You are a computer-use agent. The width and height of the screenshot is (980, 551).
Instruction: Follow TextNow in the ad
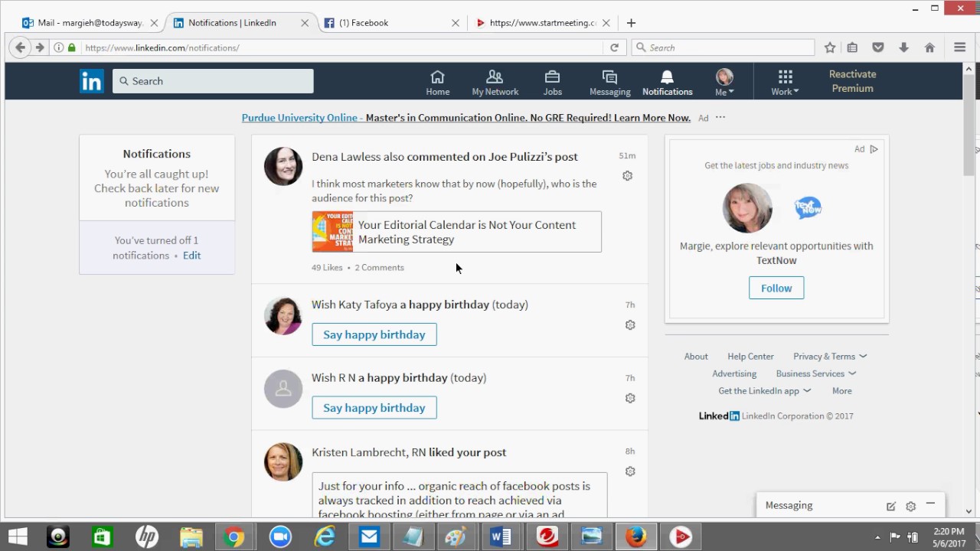776,289
